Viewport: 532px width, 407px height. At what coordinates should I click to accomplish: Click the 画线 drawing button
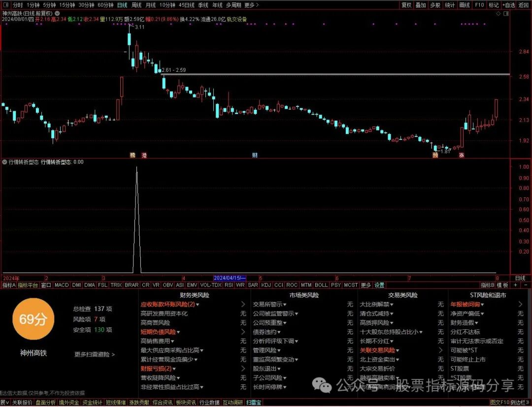point(464,5)
